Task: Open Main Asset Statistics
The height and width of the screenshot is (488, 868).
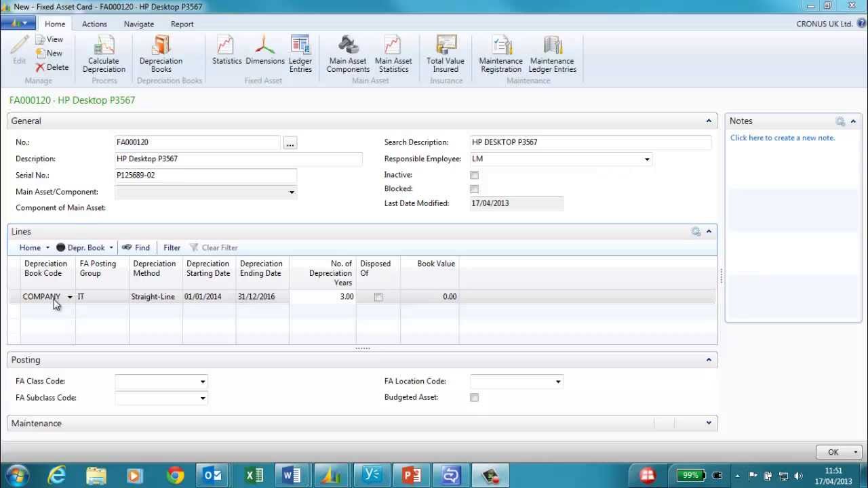Action: 393,54
